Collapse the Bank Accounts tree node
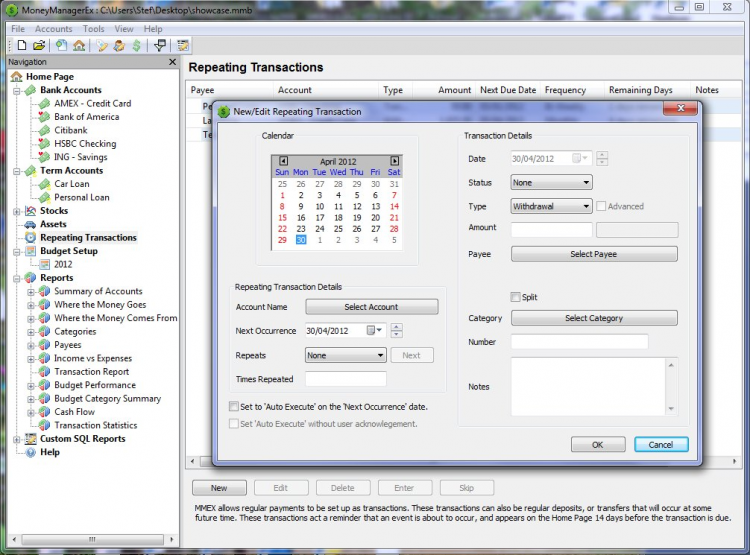This screenshot has height=555, width=750. coord(17,90)
